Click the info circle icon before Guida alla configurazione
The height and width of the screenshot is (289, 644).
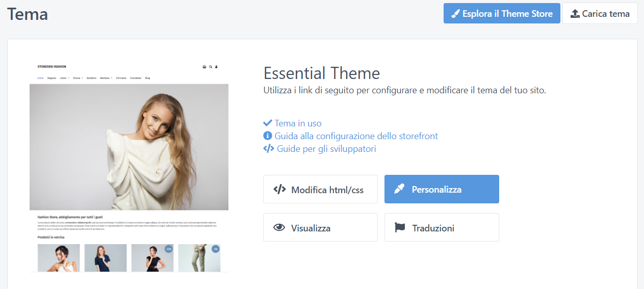268,136
